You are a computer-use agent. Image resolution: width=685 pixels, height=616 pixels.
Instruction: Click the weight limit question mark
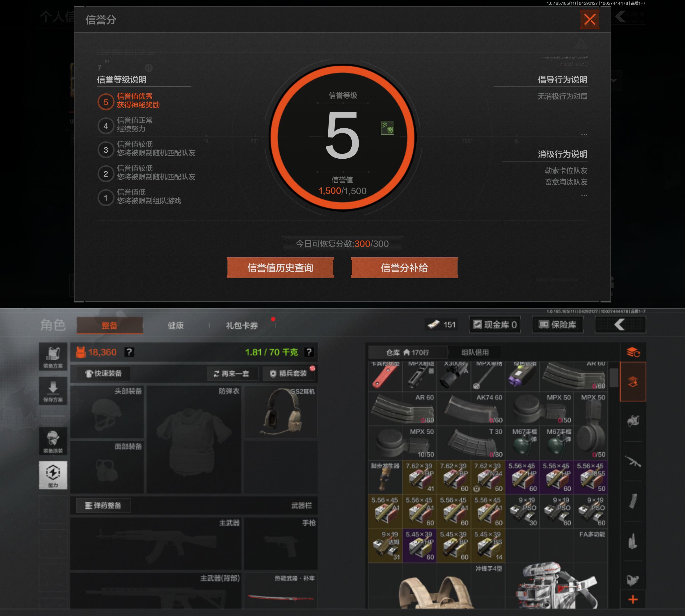tap(309, 352)
